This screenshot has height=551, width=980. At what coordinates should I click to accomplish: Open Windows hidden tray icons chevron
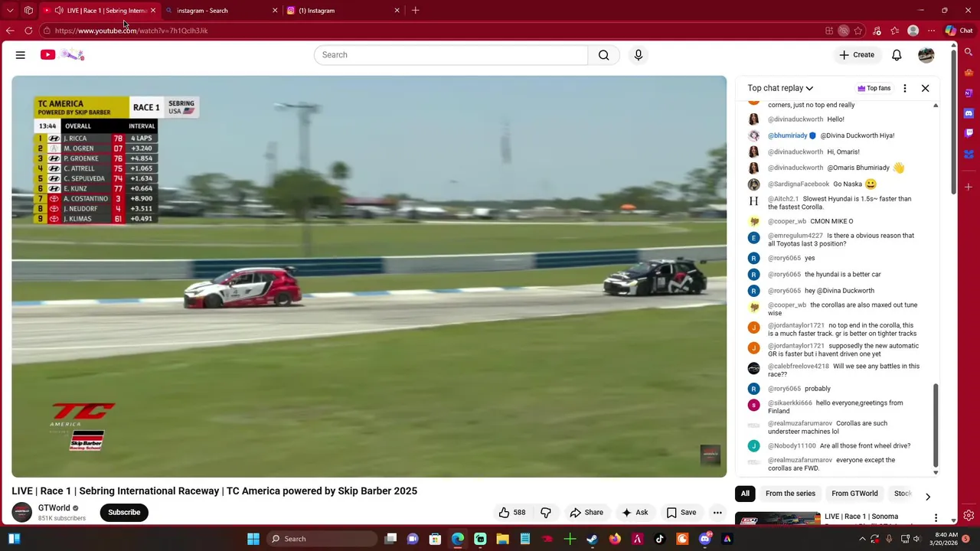pyautogui.click(x=862, y=539)
